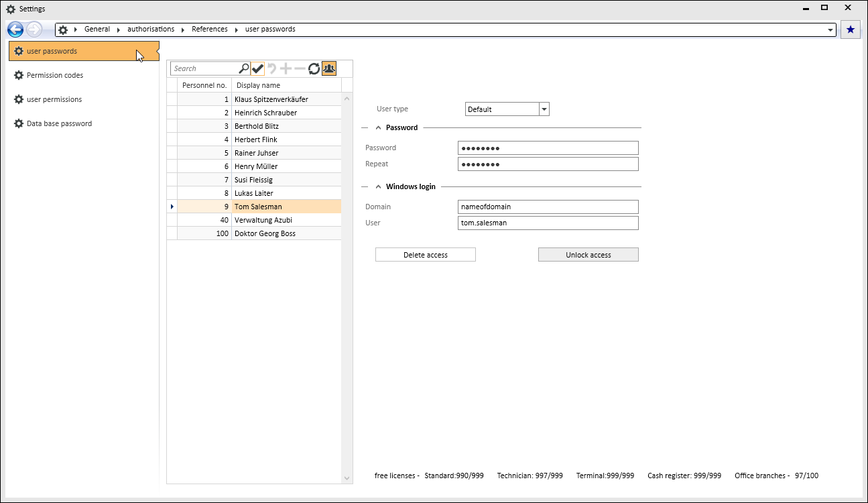Click the undo arrow icon
This screenshot has height=503, width=868.
pyautogui.click(x=272, y=68)
